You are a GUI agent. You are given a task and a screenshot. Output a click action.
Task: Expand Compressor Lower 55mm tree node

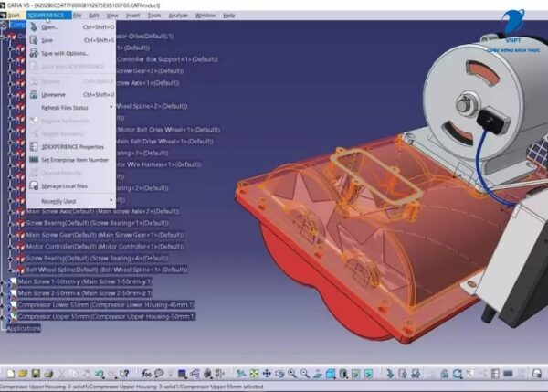[x=3, y=305]
